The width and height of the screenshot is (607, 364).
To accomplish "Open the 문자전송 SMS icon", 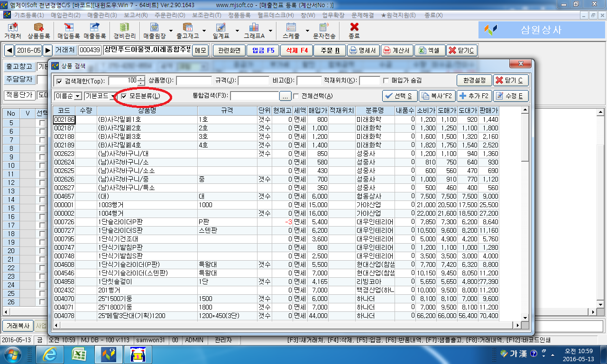I will tap(324, 31).
